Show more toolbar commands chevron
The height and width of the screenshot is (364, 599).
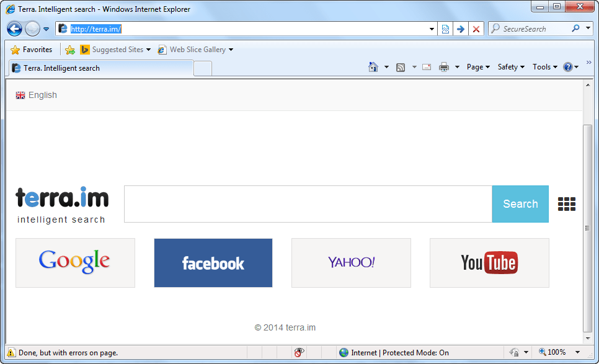click(x=588, y=62)
